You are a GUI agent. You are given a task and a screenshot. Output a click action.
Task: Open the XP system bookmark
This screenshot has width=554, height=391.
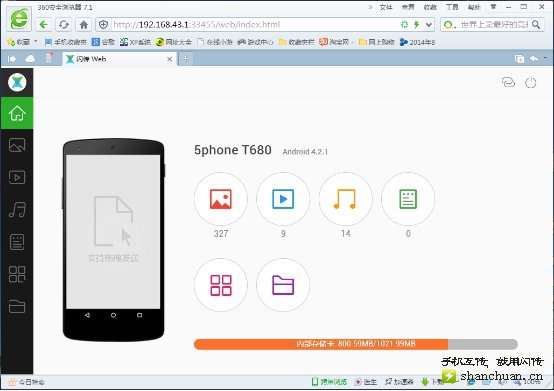pos(135,42)
